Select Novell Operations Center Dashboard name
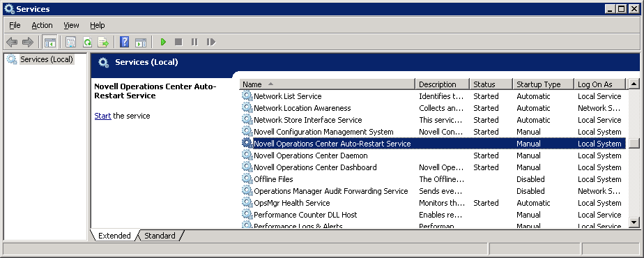This screenshot has height=258, width=644. tap(315, 167)
